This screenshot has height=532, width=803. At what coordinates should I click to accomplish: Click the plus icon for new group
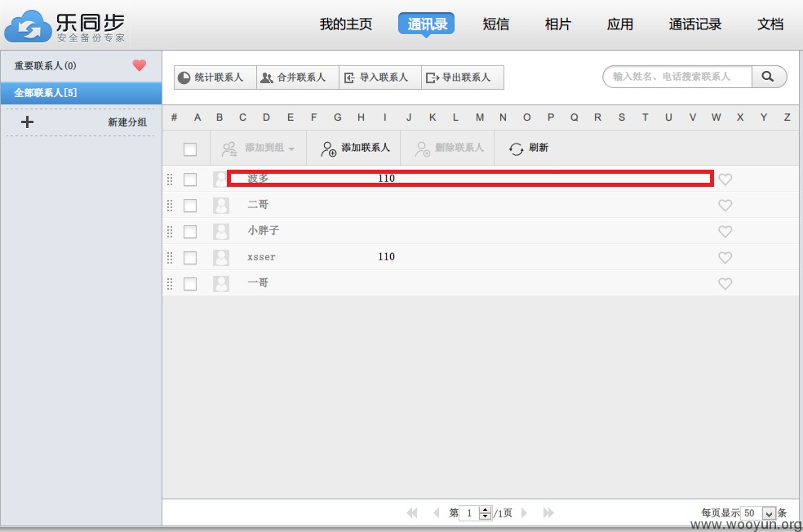coord(27,122)
